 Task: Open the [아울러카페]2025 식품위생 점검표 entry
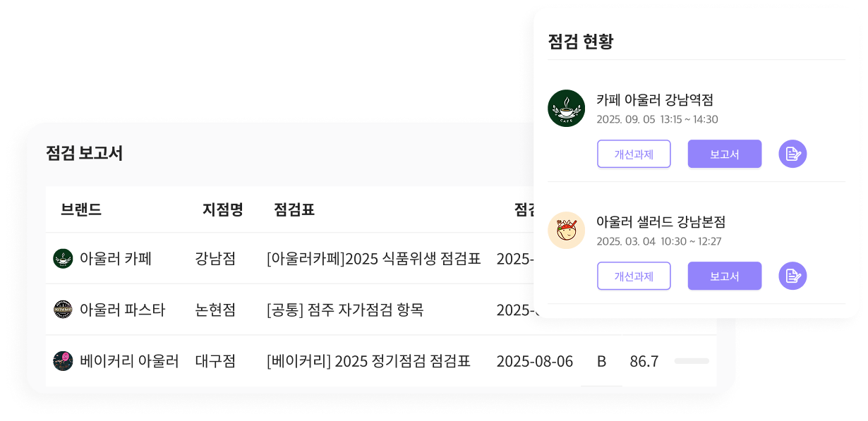coord(373,259)
